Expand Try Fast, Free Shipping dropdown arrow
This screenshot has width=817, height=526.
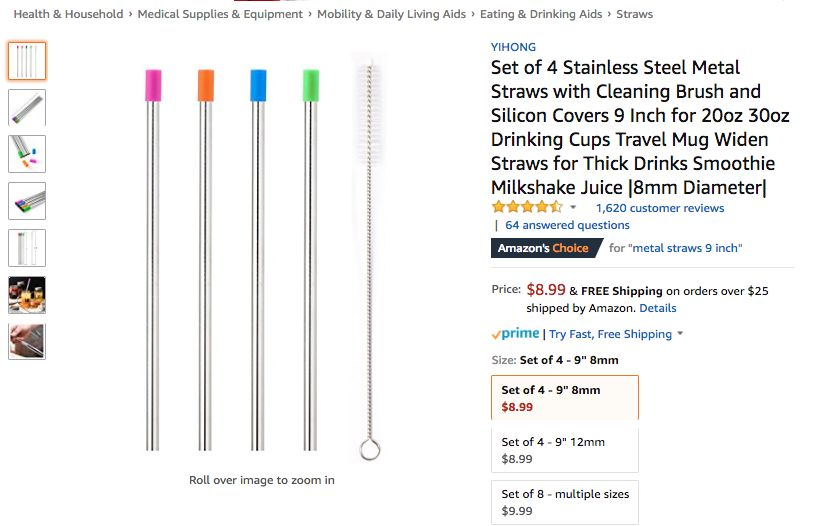(x=680, y=333)
